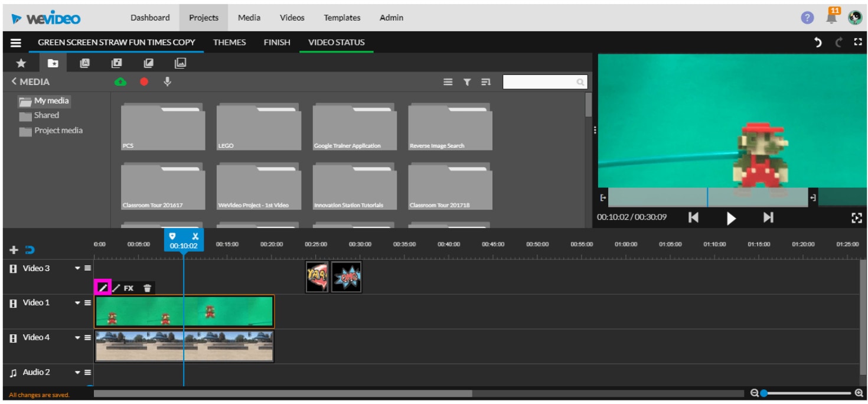
Task: Expand the Video 3 track dropdown
Action: [77, 268]
